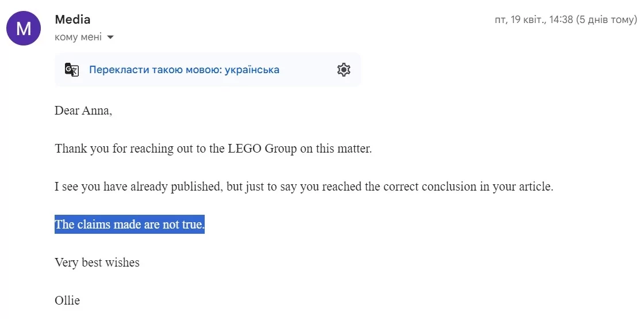Click "Перекласти такою мовою: українська" link
This screenshot has width=644, height=319.
184,70
